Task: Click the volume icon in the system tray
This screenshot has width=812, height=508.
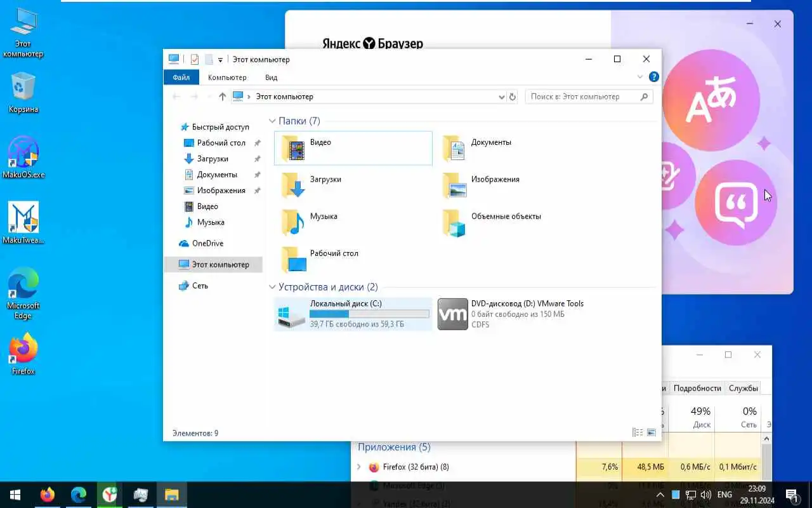Action: tap(706, 495)
